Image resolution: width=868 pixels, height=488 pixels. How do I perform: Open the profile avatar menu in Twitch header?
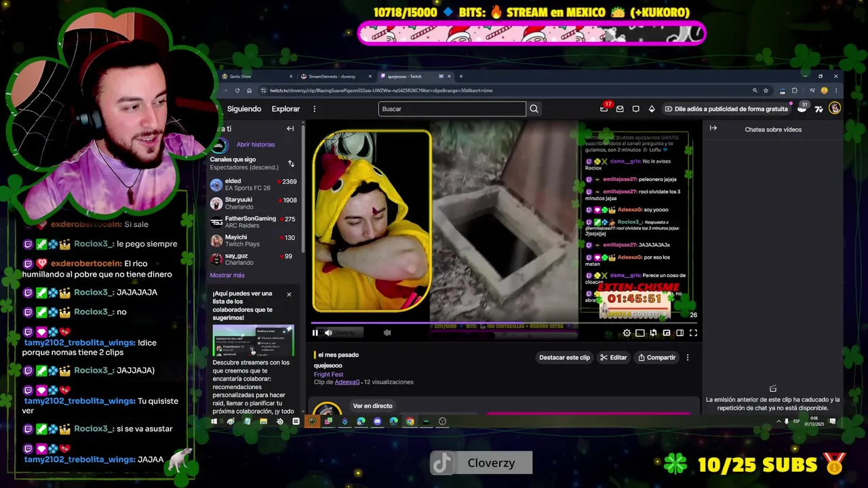(835, 108)
